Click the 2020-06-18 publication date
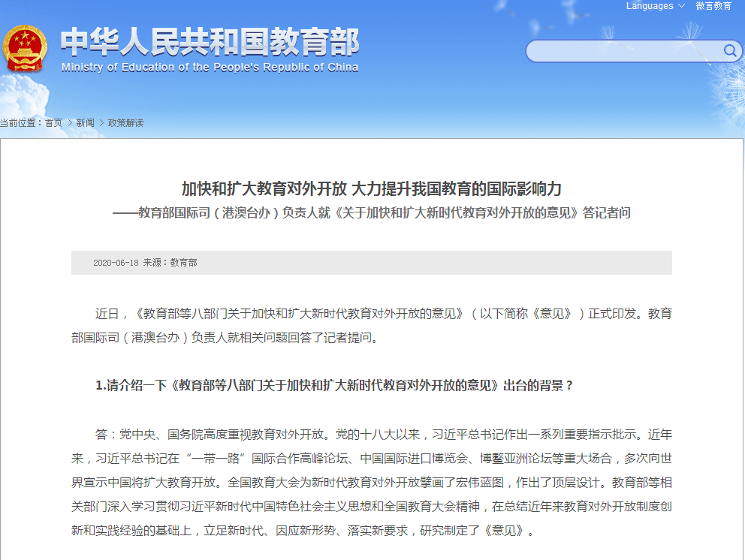This screenshot has height=560, width=745. [x=116, y=263]
